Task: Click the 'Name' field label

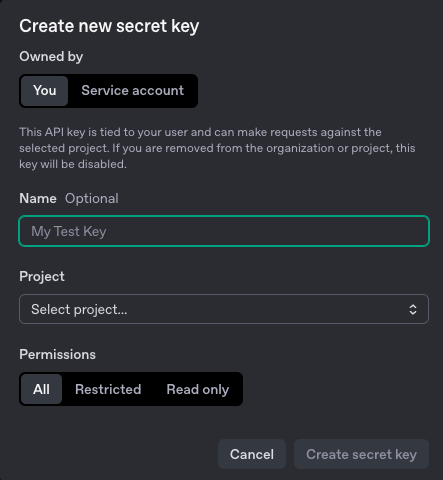Action: point(38,199)
